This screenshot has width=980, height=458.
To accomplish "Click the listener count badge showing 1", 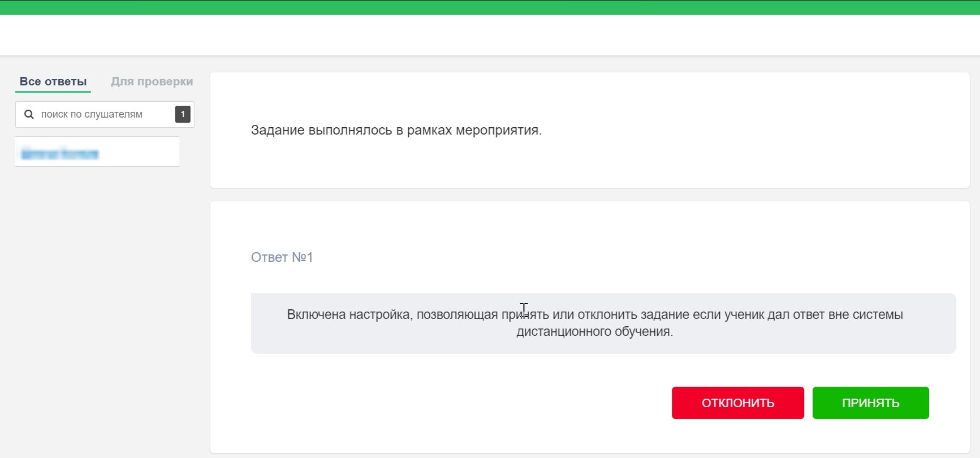I will (183, 114).
